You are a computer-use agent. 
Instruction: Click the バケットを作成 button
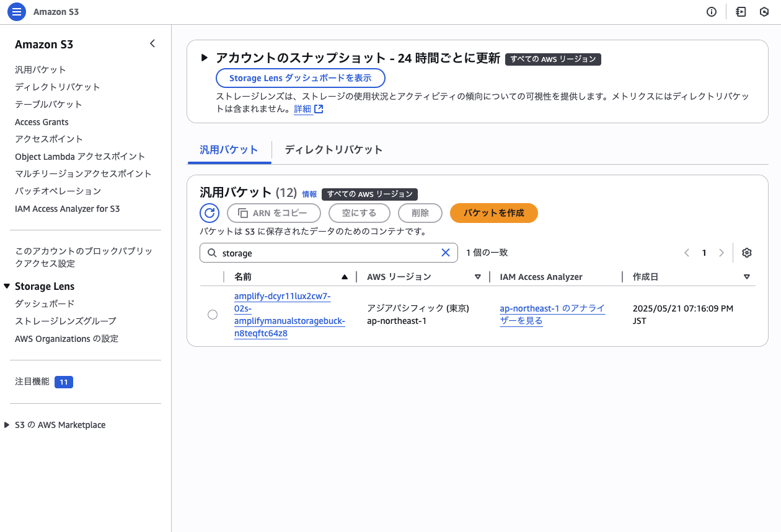pos(494,213)
